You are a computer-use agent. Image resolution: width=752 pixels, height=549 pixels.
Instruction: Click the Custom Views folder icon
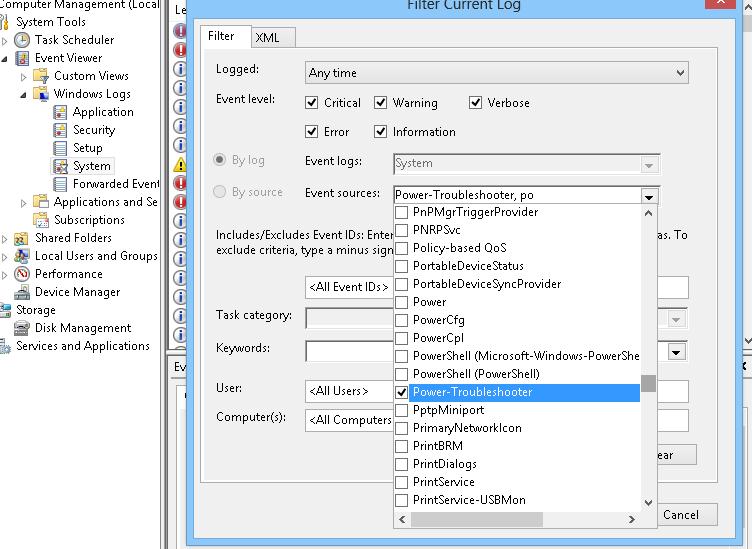(x=41, y=76)
